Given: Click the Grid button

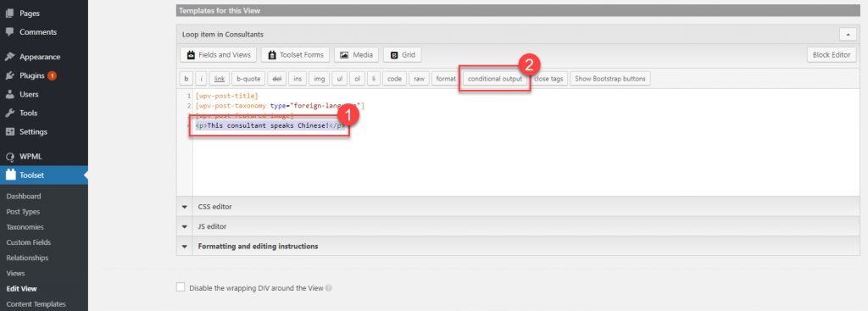Looking at the screenshot, I should pos(403,55).
